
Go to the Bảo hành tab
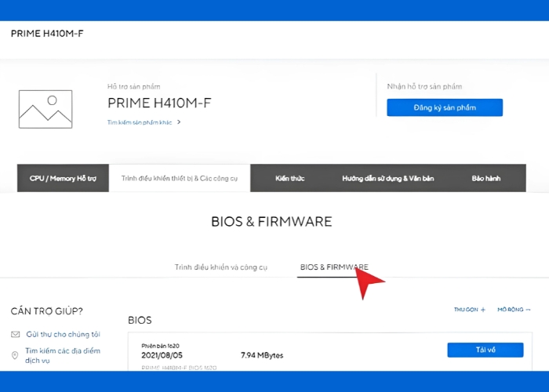tap(485, 178)
